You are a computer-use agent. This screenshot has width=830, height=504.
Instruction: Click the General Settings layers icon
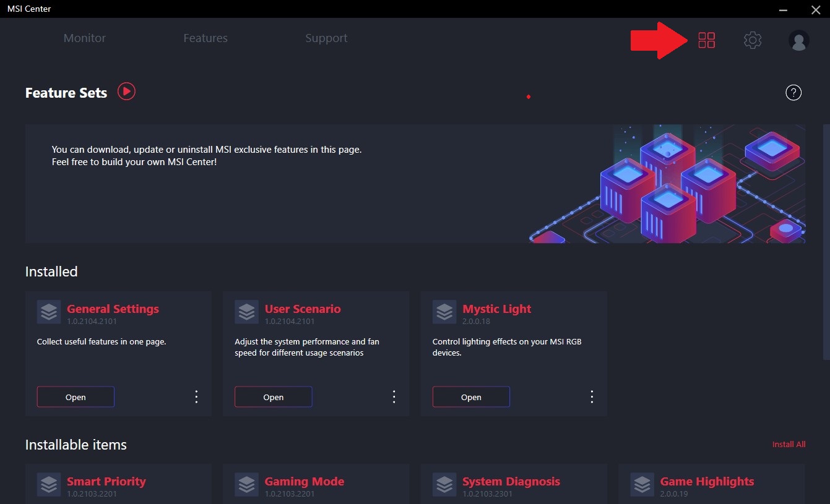49,312
